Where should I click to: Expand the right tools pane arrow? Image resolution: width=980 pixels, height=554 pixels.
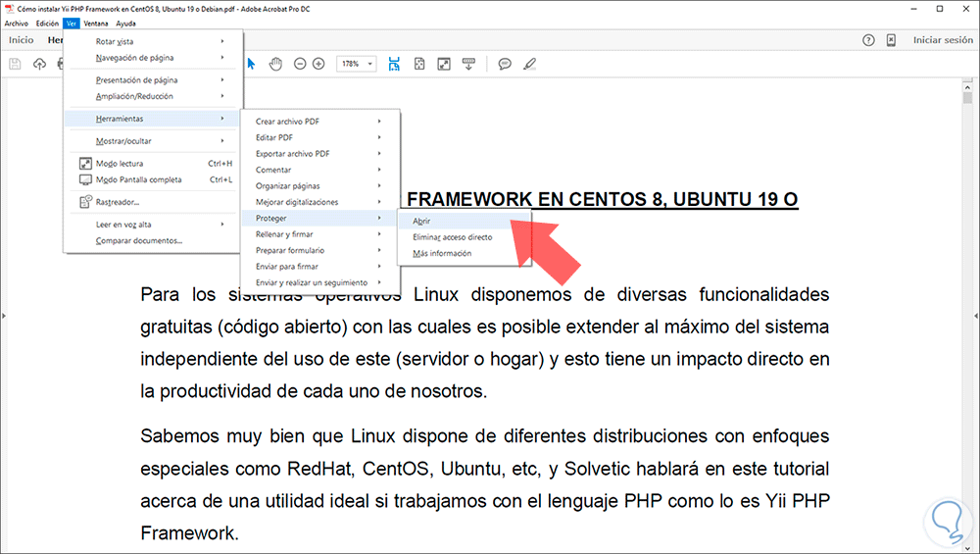pyautogui.click(x=977, y=316)
